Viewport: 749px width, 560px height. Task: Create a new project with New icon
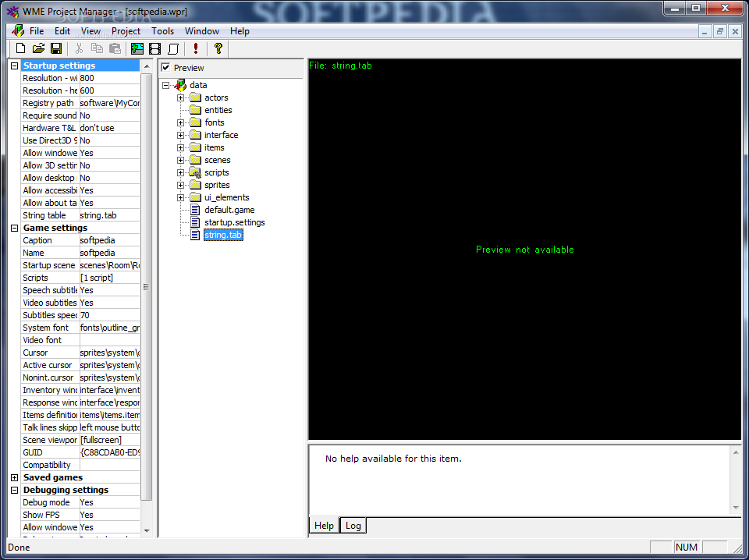tap(20, 48)
